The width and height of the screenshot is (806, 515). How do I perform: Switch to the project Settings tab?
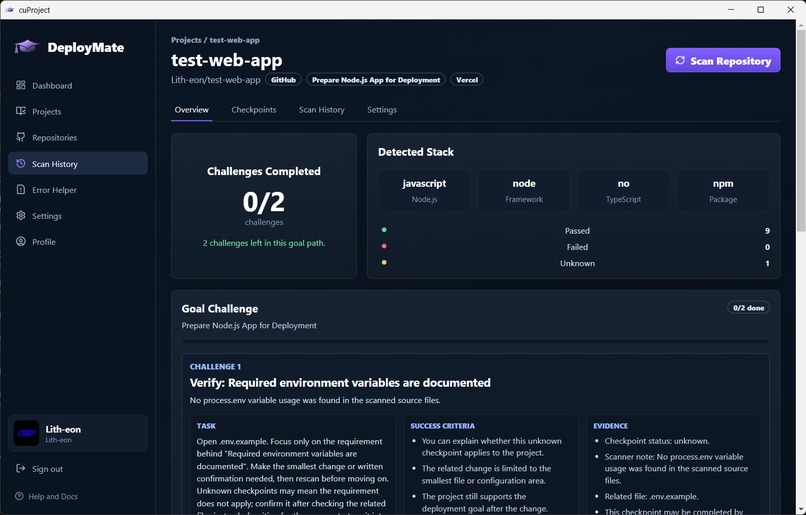click(x=381, y=109)
